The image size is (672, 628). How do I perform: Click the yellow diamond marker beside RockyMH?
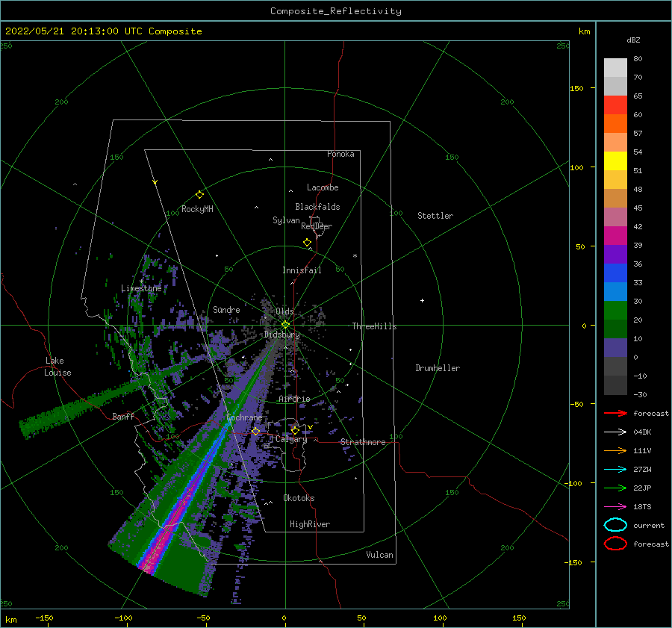(199, 195)
